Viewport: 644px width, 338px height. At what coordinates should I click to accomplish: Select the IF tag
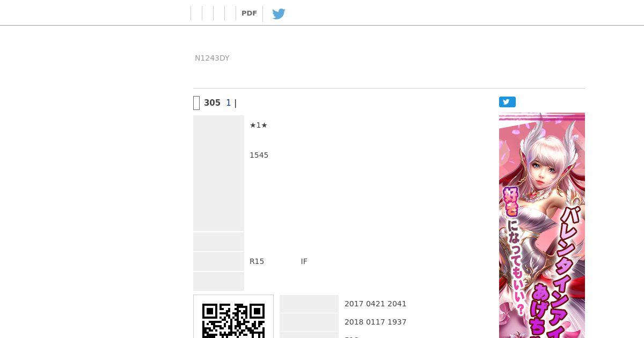(x=304, y=261)
